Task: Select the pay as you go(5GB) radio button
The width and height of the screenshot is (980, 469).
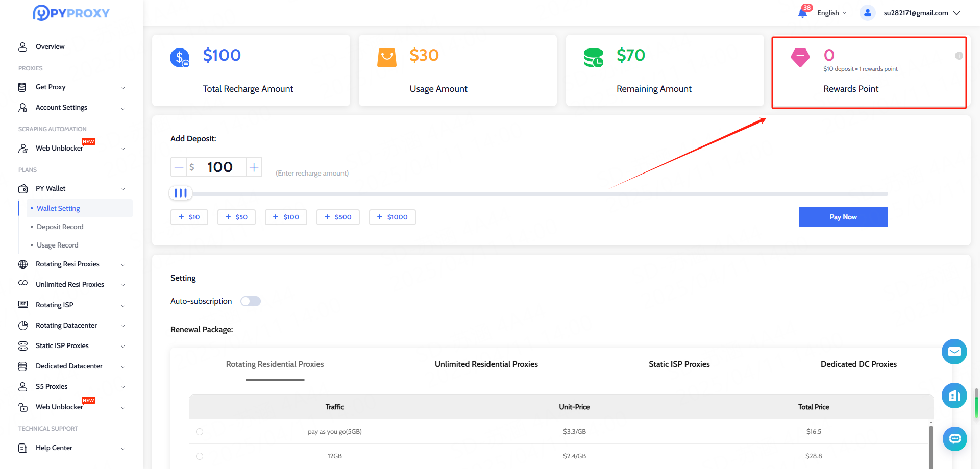Action: tap(200, 432)
